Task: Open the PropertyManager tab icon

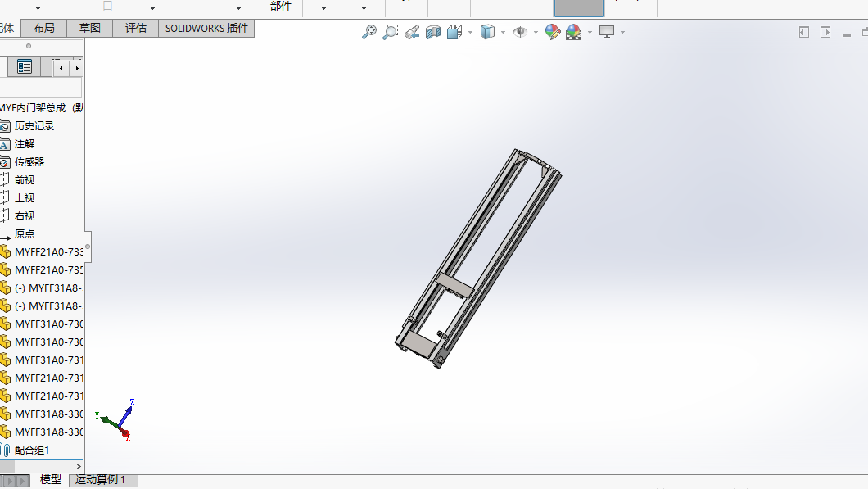Action: click(x=25, y=67)
